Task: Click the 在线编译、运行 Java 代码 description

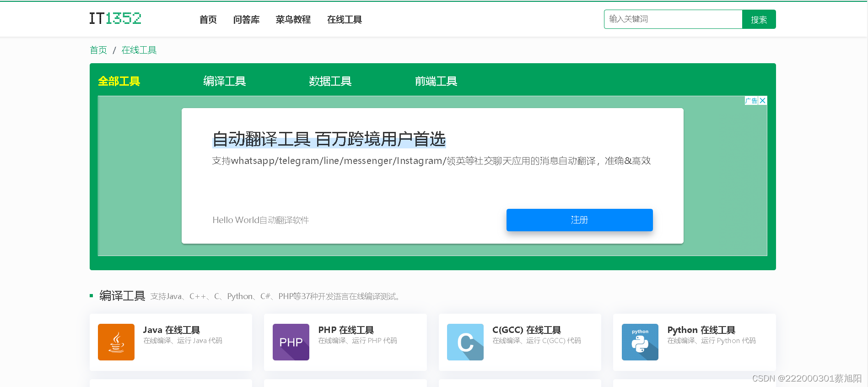Action: tap(183, 341)
